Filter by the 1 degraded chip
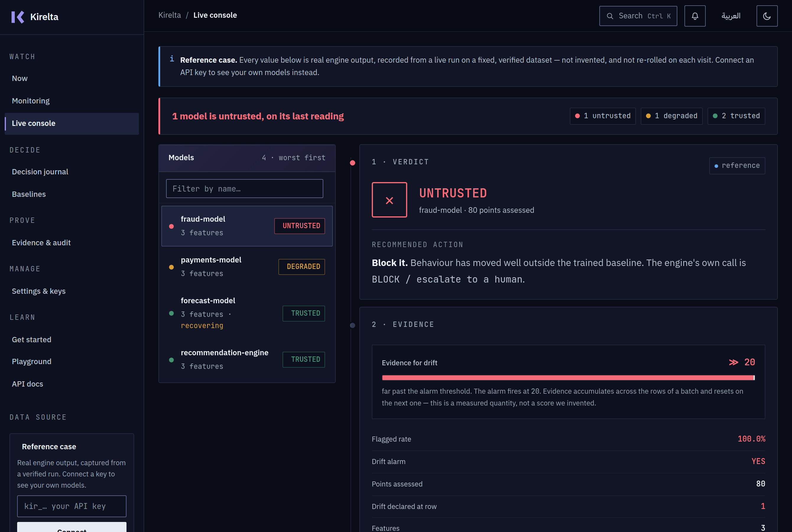The width and height of the screenshot is (792, 532). click(671, 116)
